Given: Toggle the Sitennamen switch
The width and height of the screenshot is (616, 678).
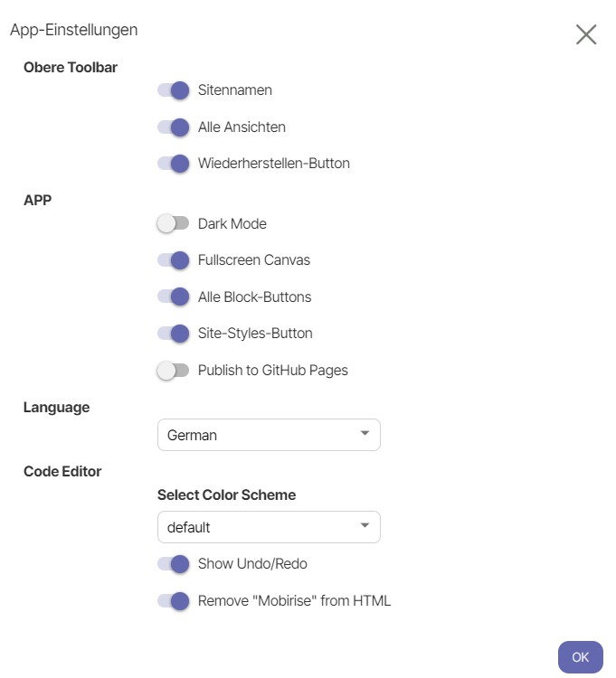Looking at the screenshot, I should [x=173, y=90].
